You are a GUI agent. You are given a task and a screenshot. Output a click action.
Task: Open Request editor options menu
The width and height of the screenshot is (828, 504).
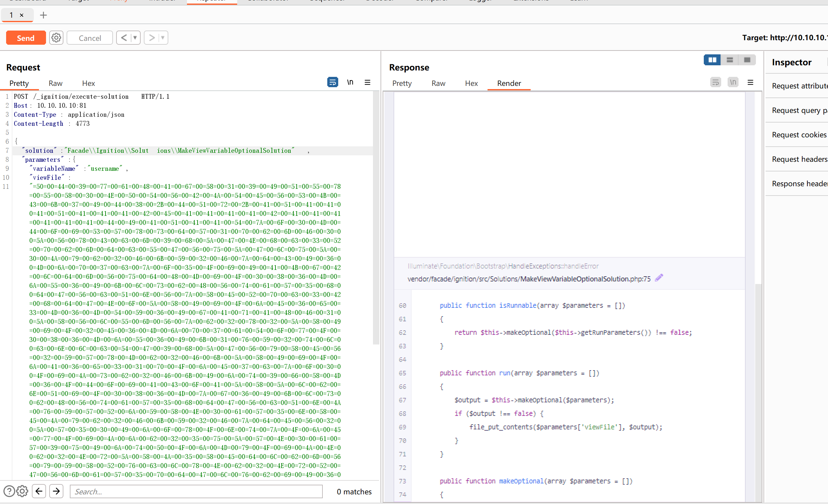[x=367, y=82]
